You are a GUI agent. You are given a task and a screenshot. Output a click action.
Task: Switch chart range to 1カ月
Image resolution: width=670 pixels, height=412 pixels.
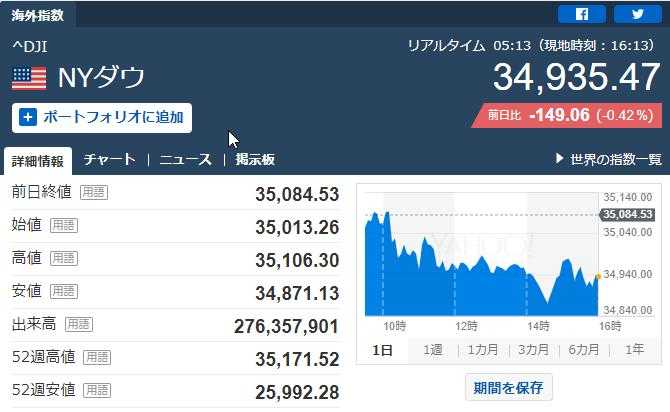click(x=483, y=350)
